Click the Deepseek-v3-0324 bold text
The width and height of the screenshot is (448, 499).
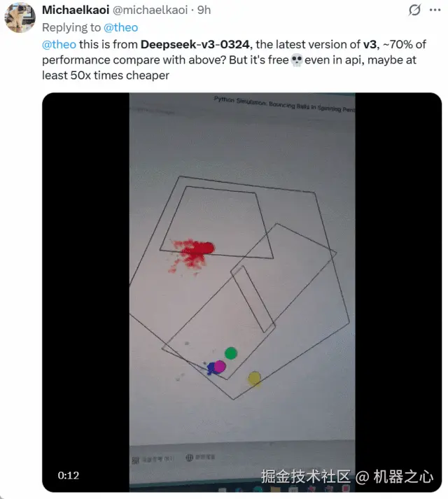point(195,44)
